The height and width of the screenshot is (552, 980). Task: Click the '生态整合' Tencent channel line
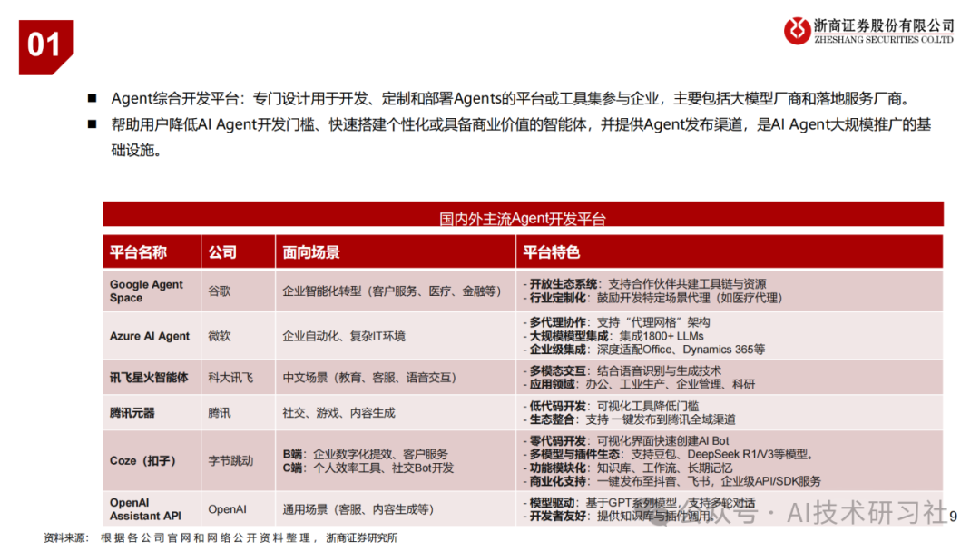tap(629, 419)
